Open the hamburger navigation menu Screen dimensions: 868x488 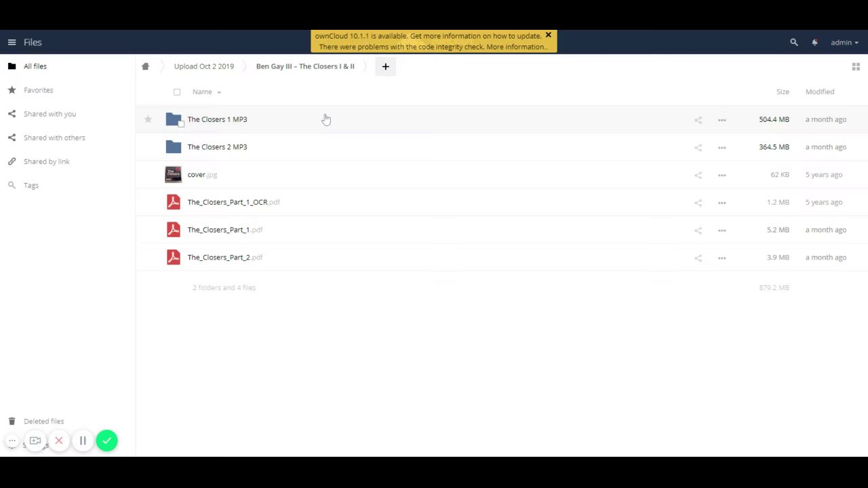click(x=12, y=42)
